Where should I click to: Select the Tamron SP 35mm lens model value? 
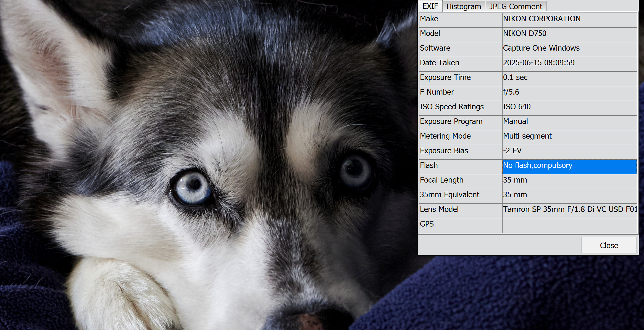coord(569,209)
